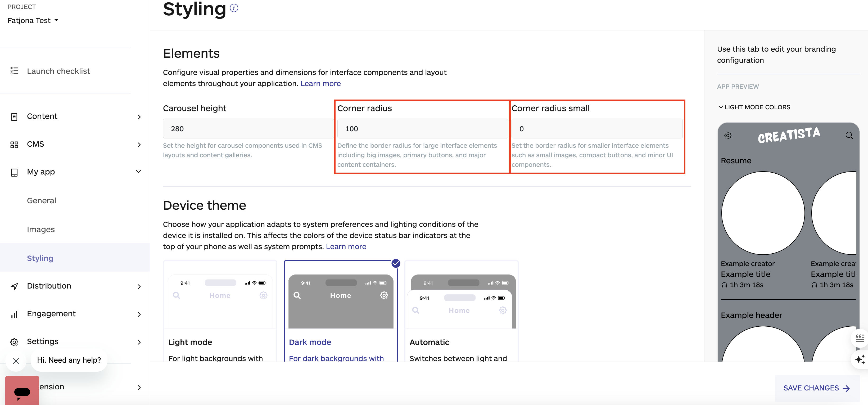Click the Corner radius input field
The width and height of the screenshot is (868, 405).
tap(422, 128)
